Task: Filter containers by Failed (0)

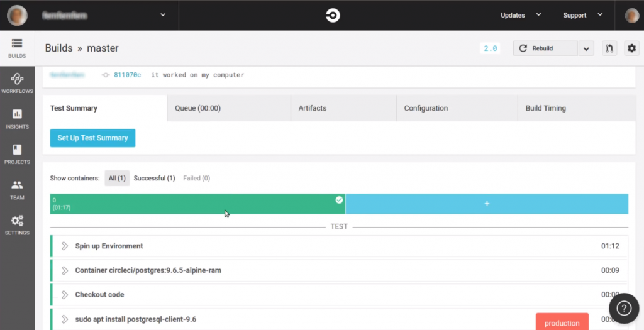Action: tap(196, 179)
